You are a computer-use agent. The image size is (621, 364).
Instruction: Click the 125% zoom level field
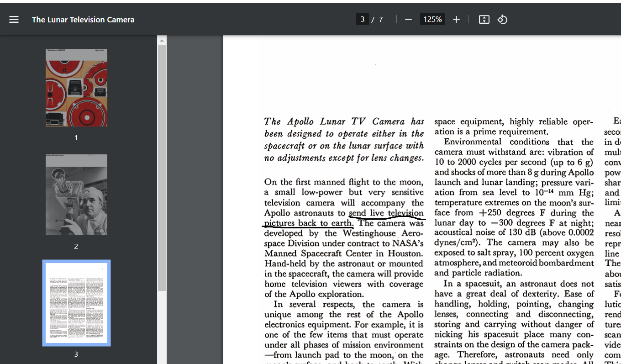click(432, 19)
